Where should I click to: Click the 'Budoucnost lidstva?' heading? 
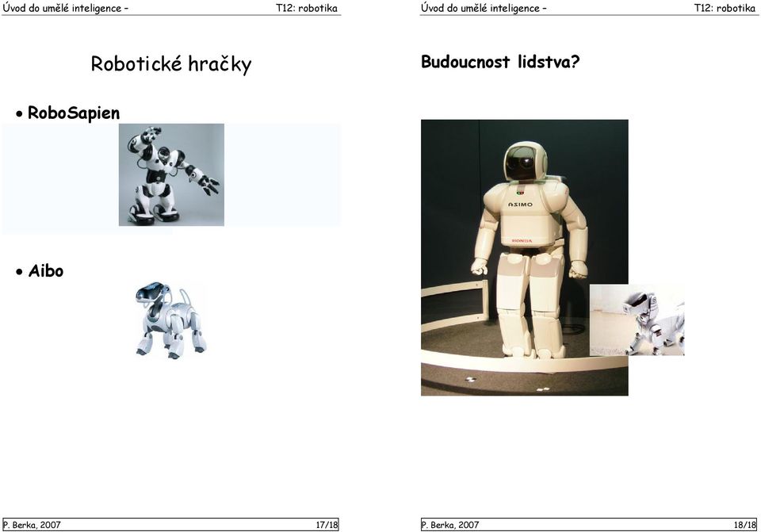pyautogui.click(x=500, y=62)
